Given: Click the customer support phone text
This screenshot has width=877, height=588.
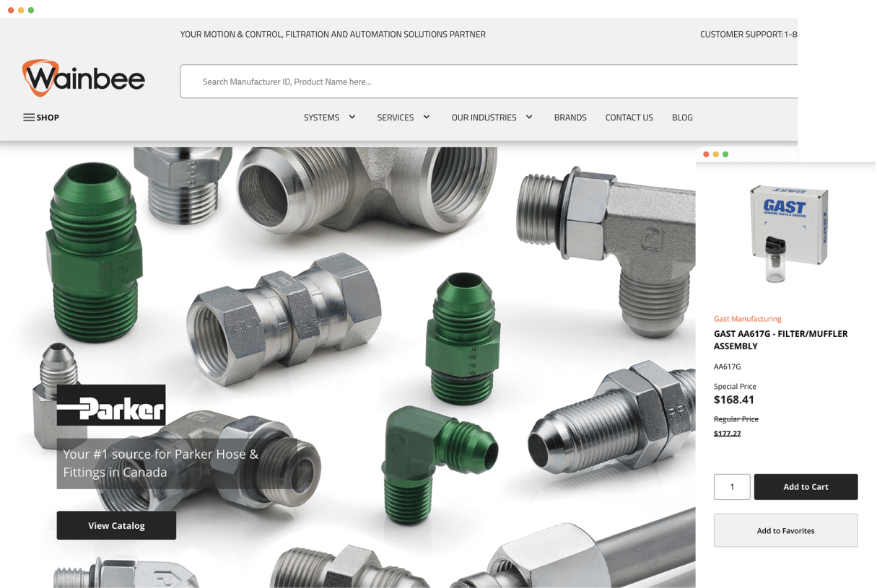Looking at the screenshot, I should pyautogui.click(x=749, y=34).
